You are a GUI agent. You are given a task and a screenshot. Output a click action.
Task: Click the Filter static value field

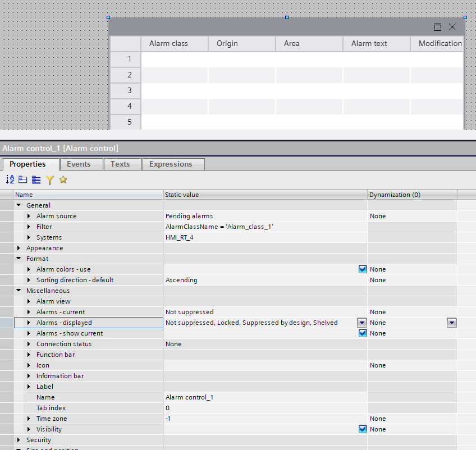pyautogui.click(x=264, y=227)
